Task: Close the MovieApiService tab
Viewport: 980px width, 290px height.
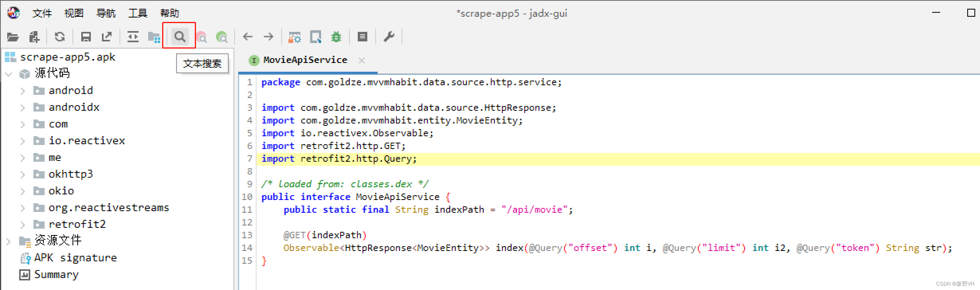Action: [x=361, y=61]
